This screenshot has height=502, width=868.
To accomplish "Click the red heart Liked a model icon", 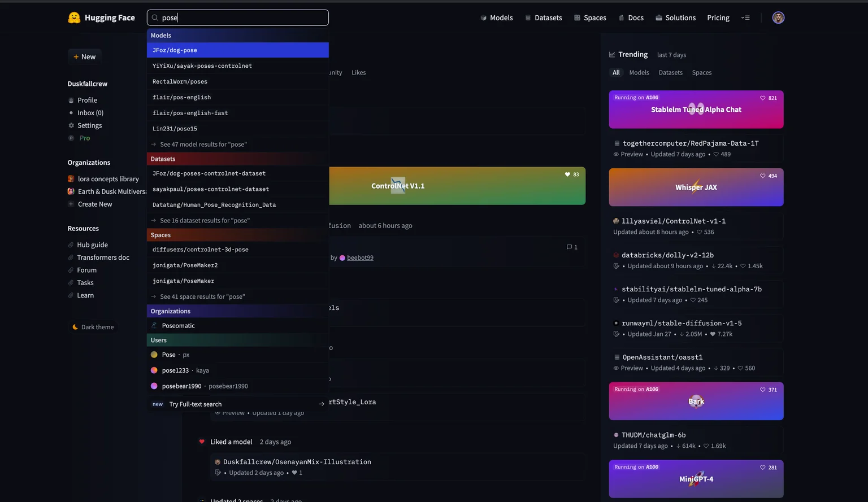I will pos(202,442).
